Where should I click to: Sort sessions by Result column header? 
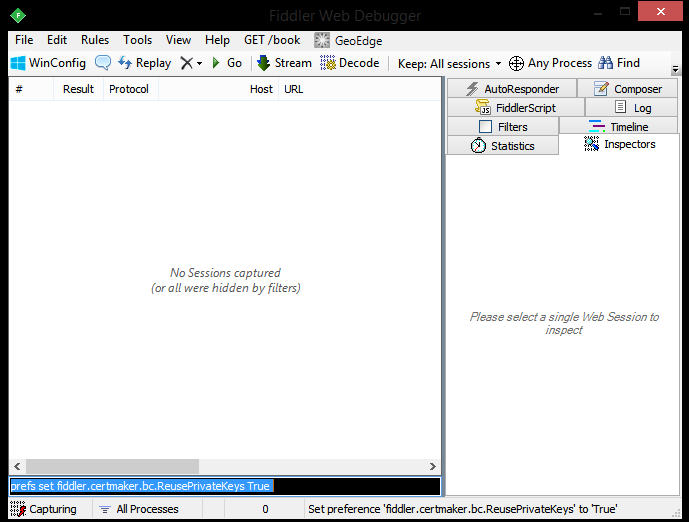78,89
